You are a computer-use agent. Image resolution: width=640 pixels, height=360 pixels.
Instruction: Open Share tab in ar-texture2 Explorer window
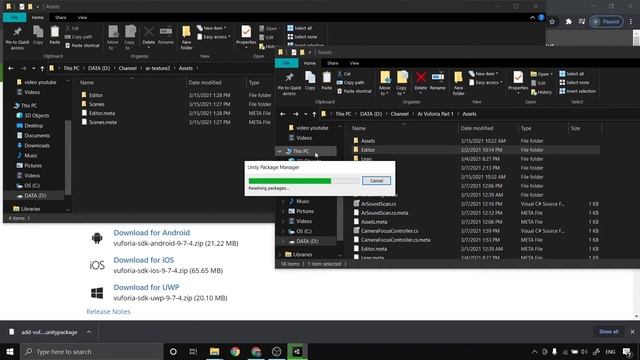point(60,18)
